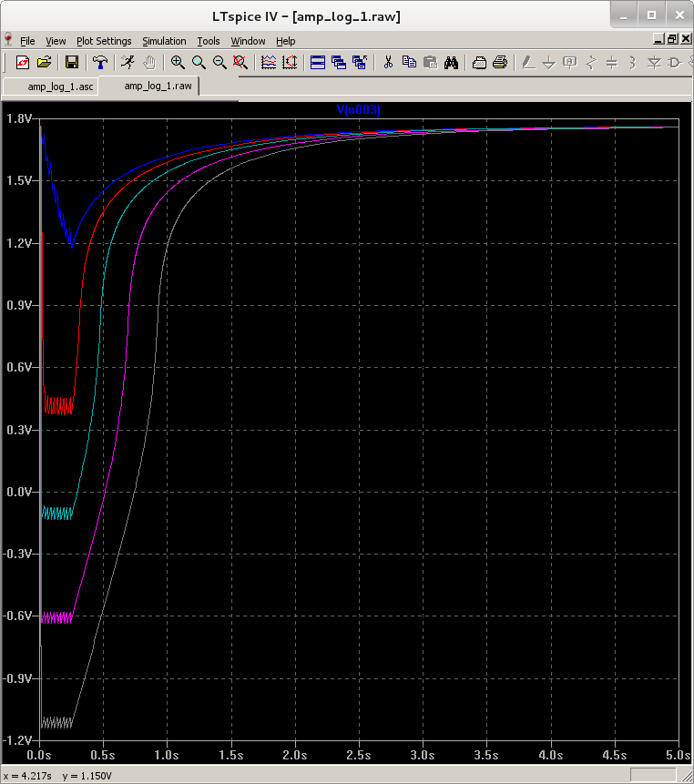Click the Tile windows icon
694x784 pixels.
coord(318,63)
